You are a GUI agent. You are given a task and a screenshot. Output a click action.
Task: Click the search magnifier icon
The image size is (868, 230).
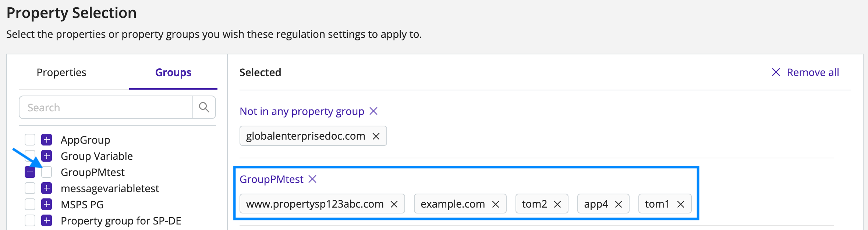[204, 107]
